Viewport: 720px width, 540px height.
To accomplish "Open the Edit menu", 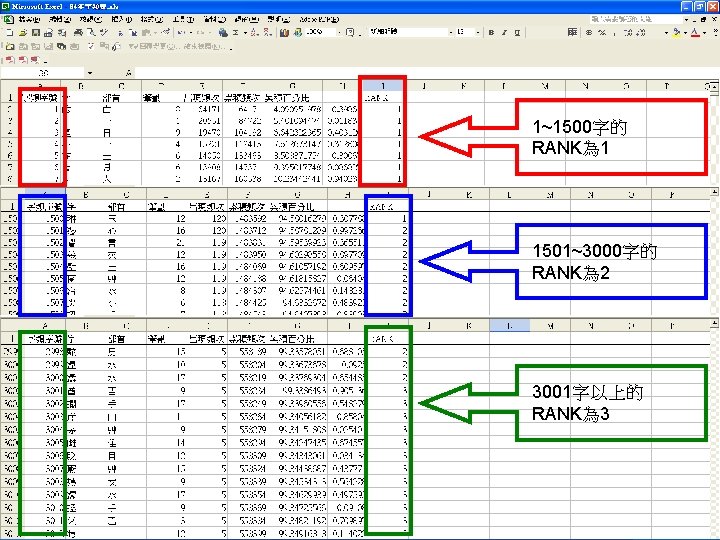I will click(x=60, y=19).
